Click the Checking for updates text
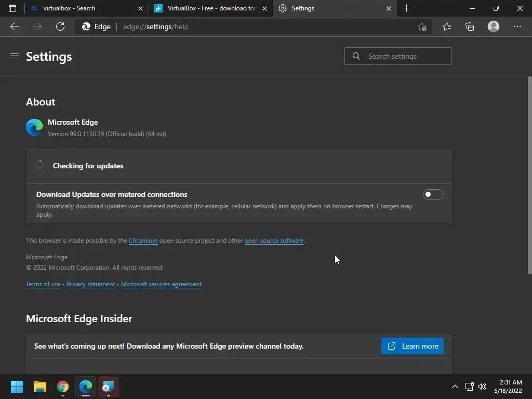 88,166
